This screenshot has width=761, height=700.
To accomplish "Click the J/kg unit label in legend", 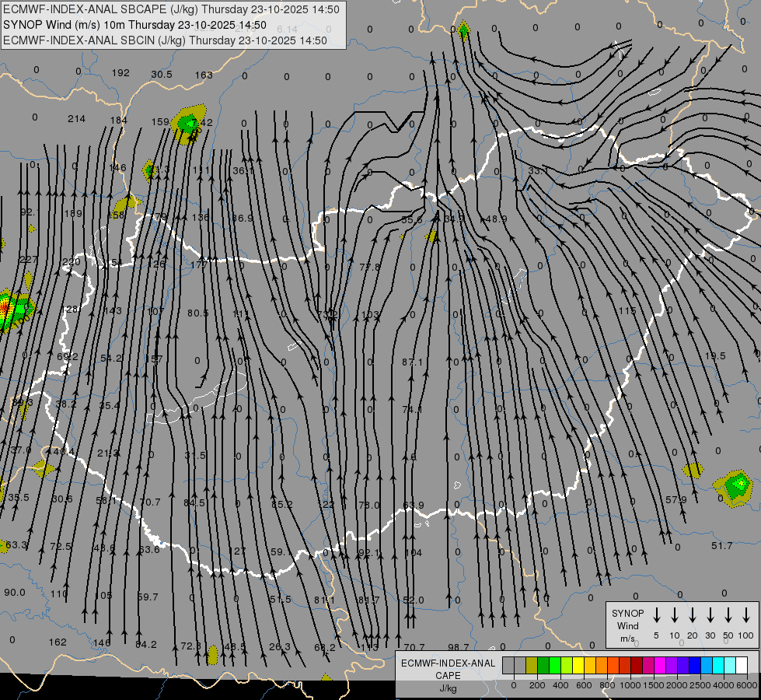I will pyautogui.click(x=448, y=688).
